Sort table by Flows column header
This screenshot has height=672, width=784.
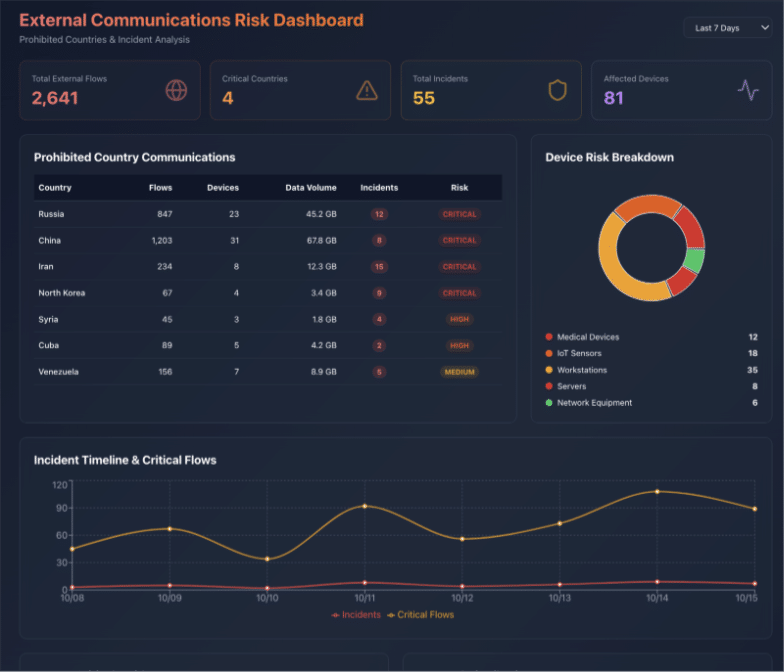click(x=160, y=188)
